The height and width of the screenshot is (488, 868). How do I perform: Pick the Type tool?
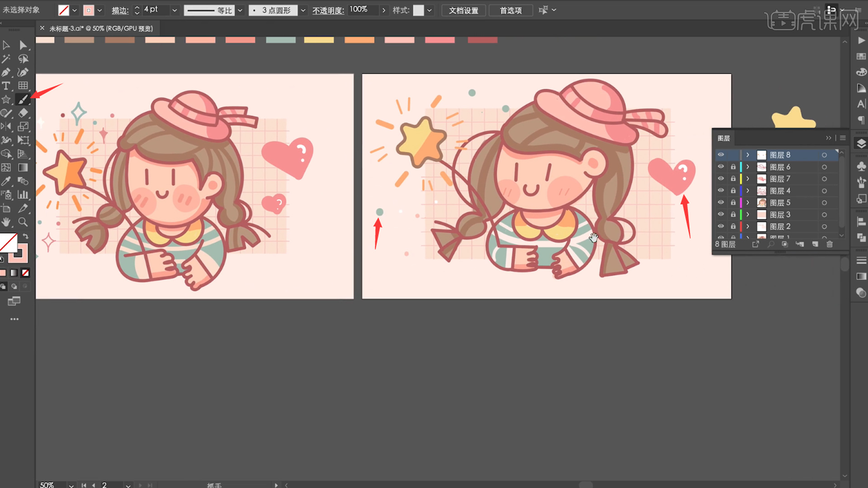6,86
